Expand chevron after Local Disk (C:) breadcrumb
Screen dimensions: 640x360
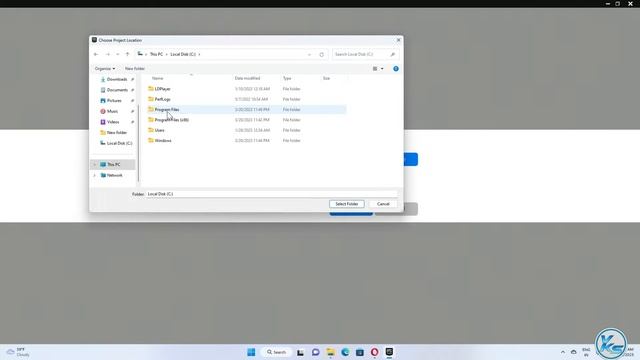(200, 54)
